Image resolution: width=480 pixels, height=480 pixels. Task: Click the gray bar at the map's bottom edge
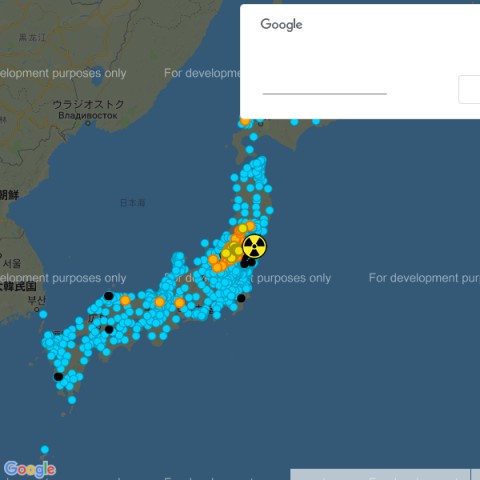point(380,474)
